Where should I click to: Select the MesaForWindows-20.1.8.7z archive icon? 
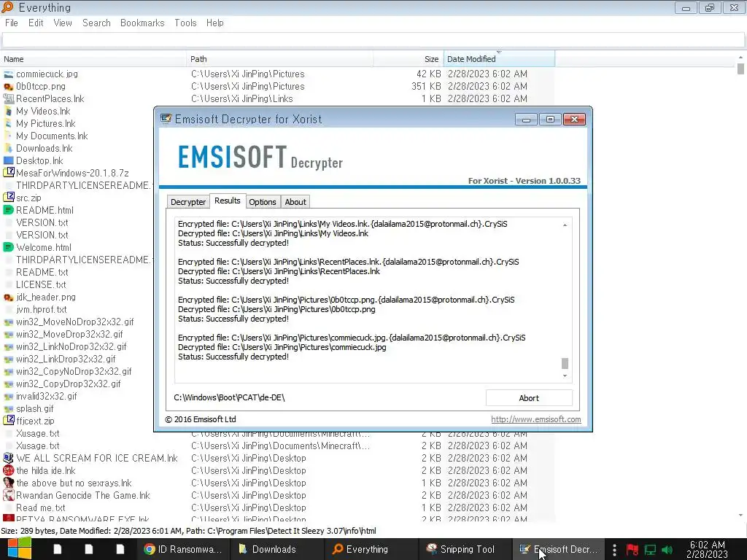coord(9,173)
